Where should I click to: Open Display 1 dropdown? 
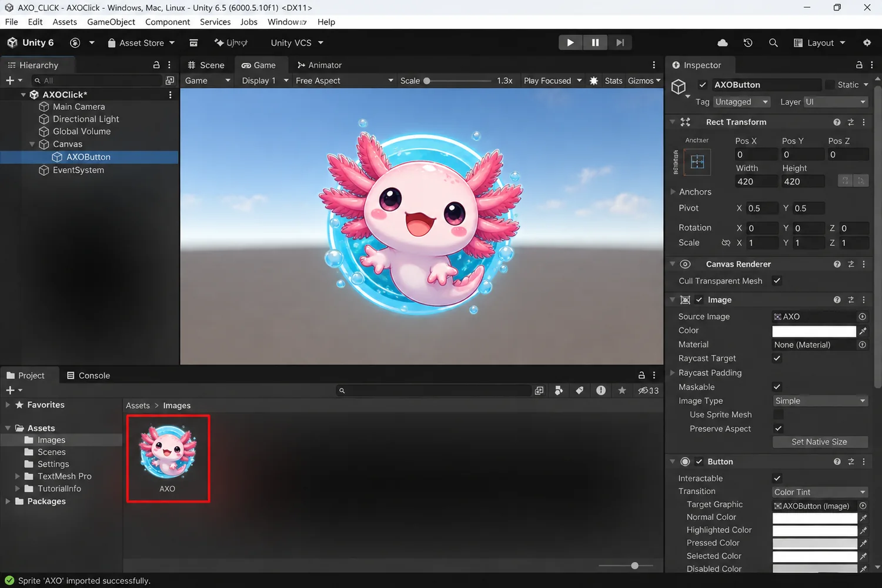pos(265,81)
